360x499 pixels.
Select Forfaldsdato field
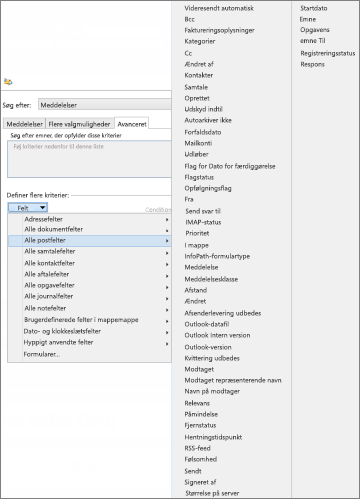click(203, 132)
